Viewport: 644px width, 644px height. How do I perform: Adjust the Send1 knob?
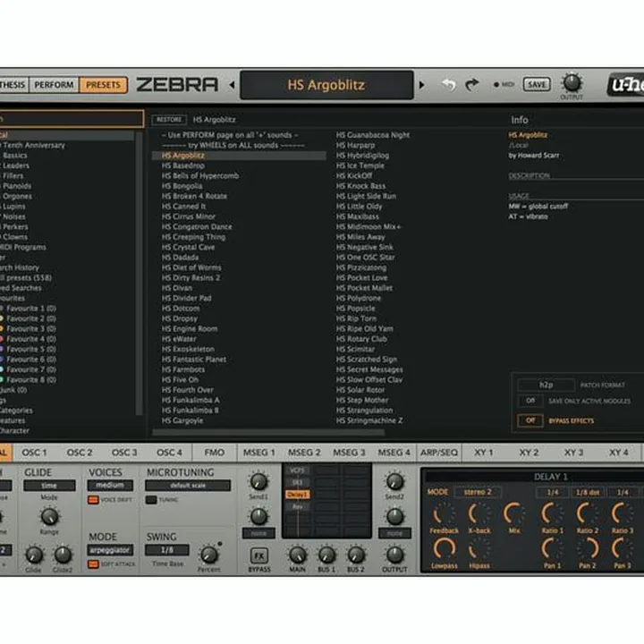(x=258, y=482)
